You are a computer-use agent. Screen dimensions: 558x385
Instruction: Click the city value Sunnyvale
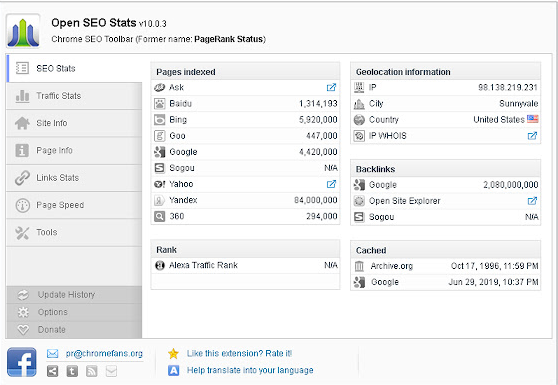[518, 104]
